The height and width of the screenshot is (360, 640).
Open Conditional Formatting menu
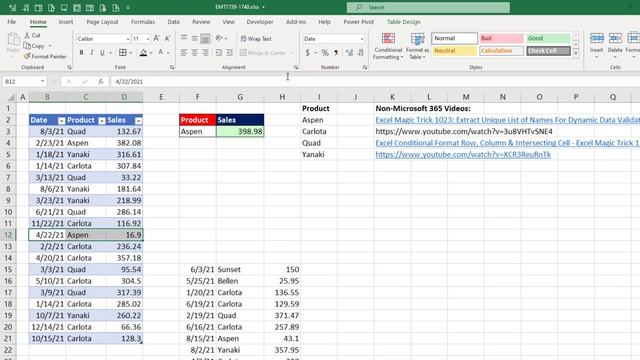click(388, 46)
